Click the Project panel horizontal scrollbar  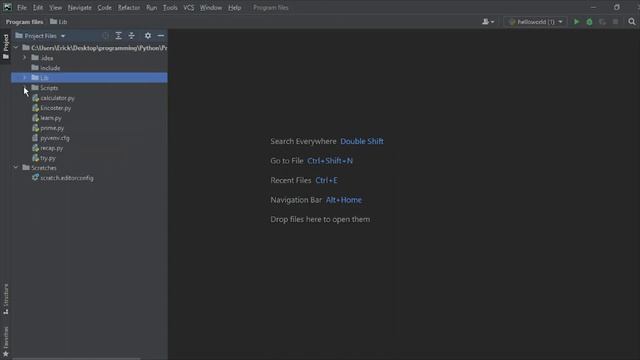point(76,359)
